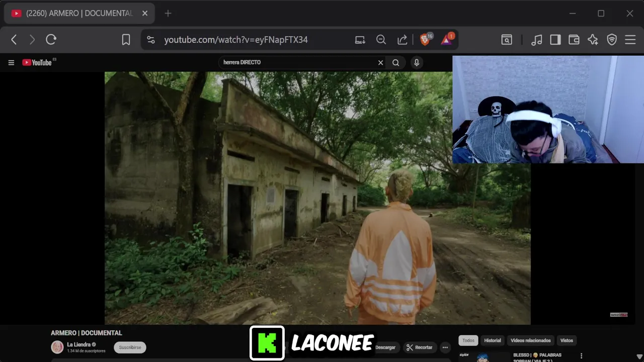Image resolution: width=644 pixels, height=362 pixels.
Task: Go back to the previous page
Action: (14, 40)
